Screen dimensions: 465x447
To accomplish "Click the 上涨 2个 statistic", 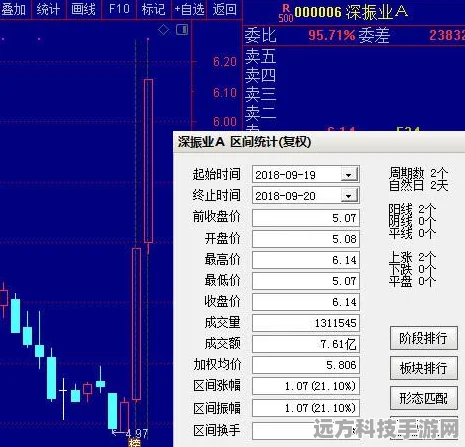I will 412,257.
